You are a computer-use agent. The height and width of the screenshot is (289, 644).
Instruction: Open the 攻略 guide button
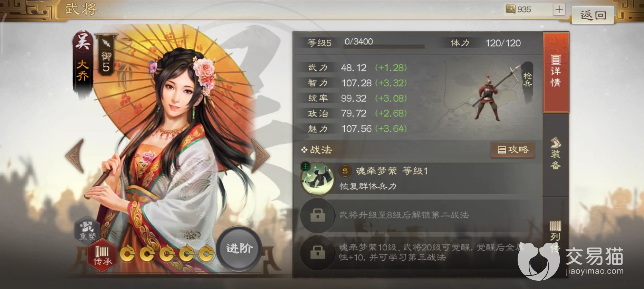[513, 150]
